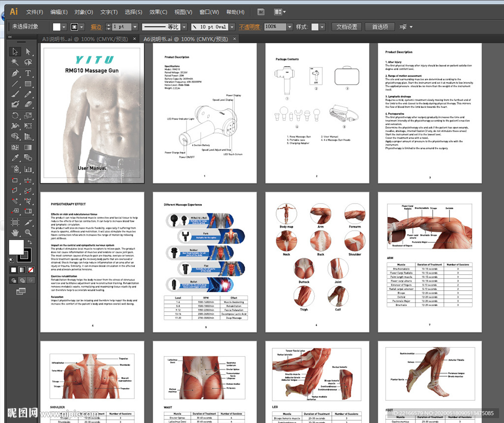This screenshot has width=504, height=423.
Task: Set paint mode to None
Action: pos(31,270)
